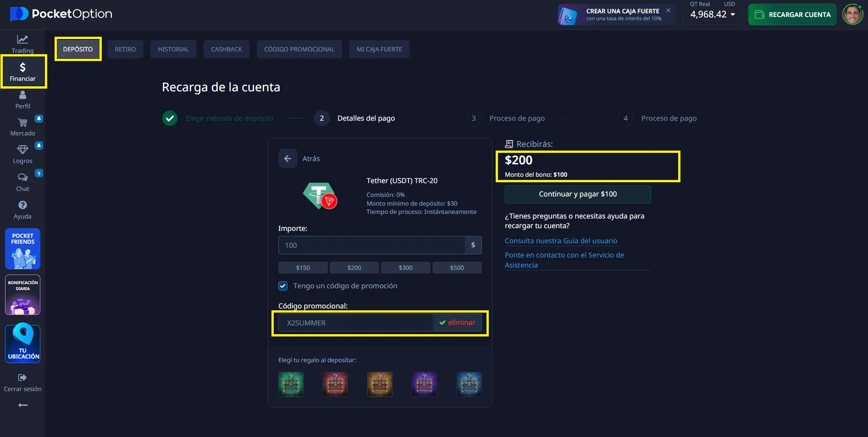Open the user avatar profile menu
The height and width of the screenshot is (437, 868).
coord(852,14)
